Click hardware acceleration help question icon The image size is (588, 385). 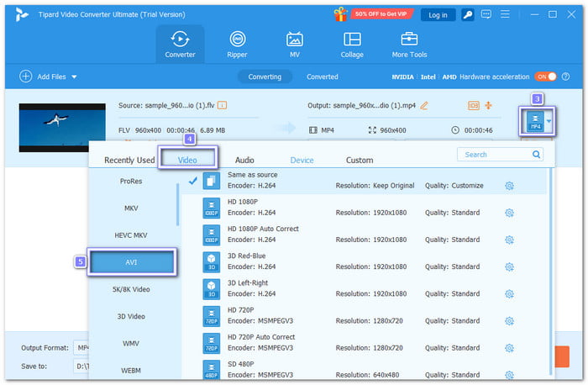coord(566,76)
